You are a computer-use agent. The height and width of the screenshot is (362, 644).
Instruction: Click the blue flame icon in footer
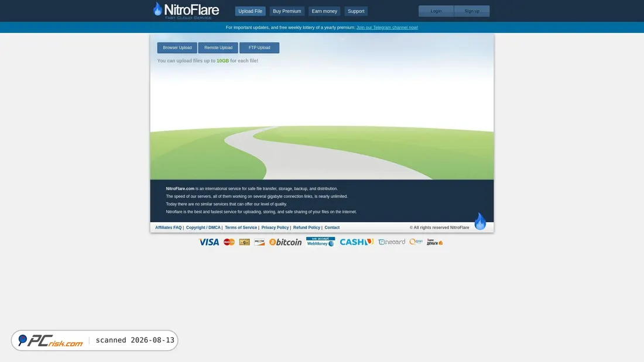pyautogui.click(x=480, y=221)
